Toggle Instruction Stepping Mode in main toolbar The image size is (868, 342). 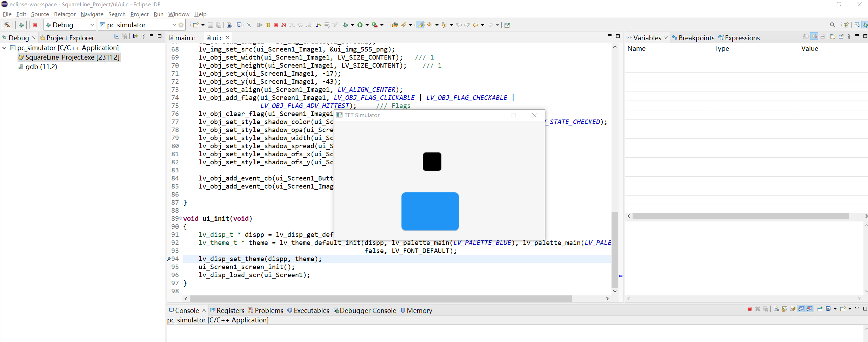[319, 25]
